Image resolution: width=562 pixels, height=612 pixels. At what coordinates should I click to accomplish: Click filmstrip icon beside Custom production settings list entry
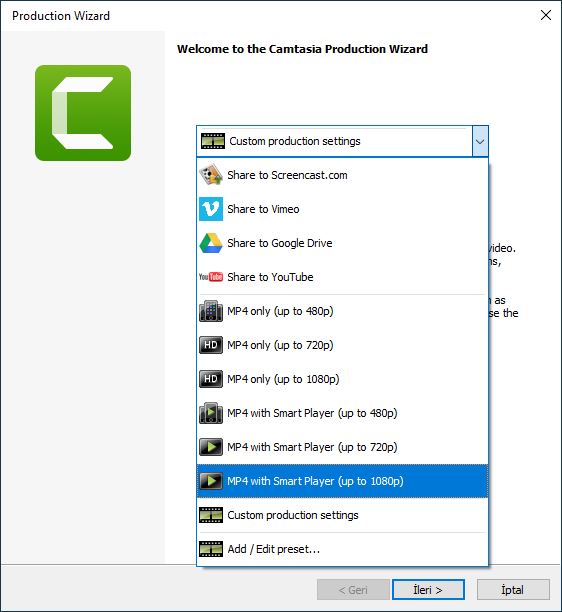[211, 515]
